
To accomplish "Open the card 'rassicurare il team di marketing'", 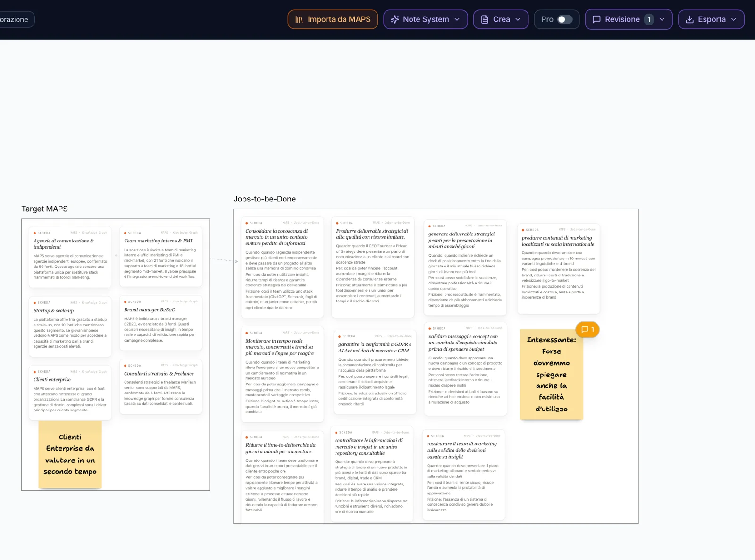I will click(x=464, y=475).
